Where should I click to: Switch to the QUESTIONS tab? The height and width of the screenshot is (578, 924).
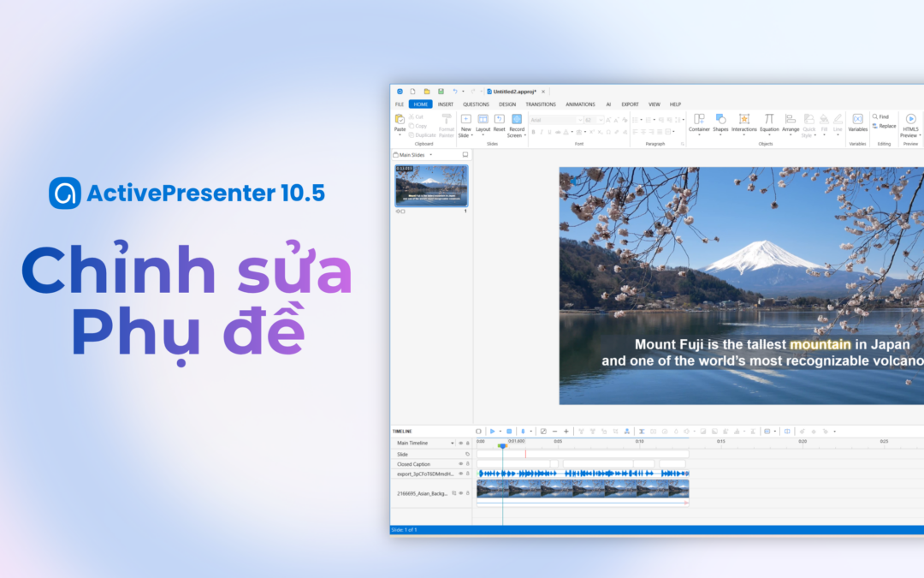pos(476,104)
